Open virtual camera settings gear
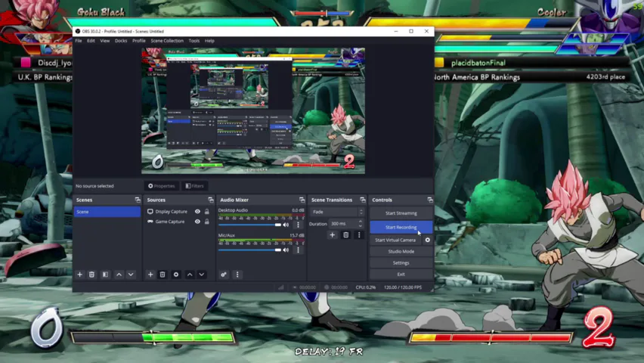This screenshot has width=644, height=363. tap(428, 240)
